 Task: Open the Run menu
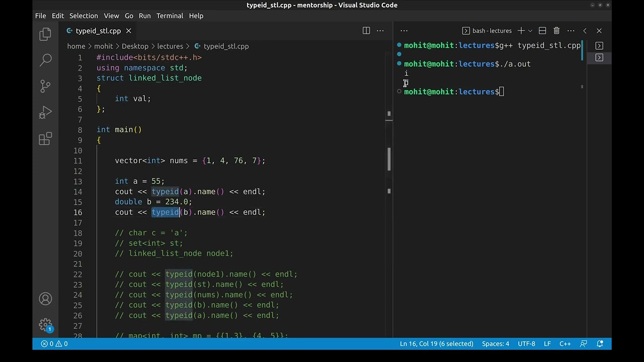[x=145, y=16]
